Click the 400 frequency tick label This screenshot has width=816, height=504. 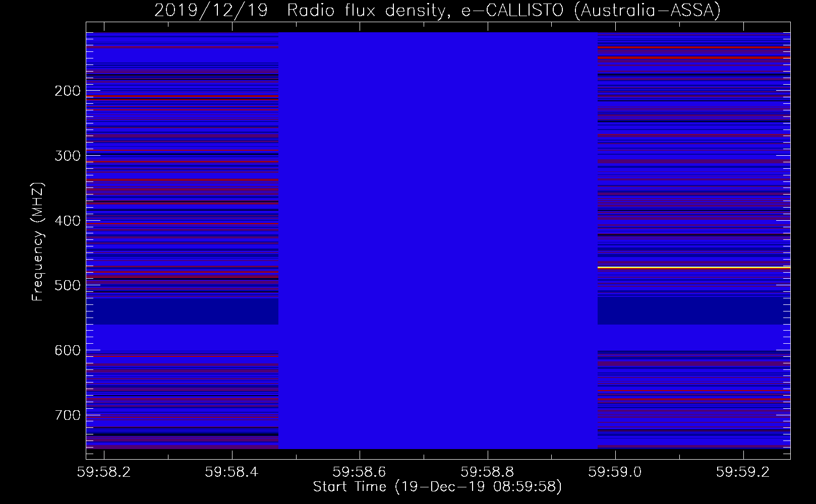click(68, 221)
